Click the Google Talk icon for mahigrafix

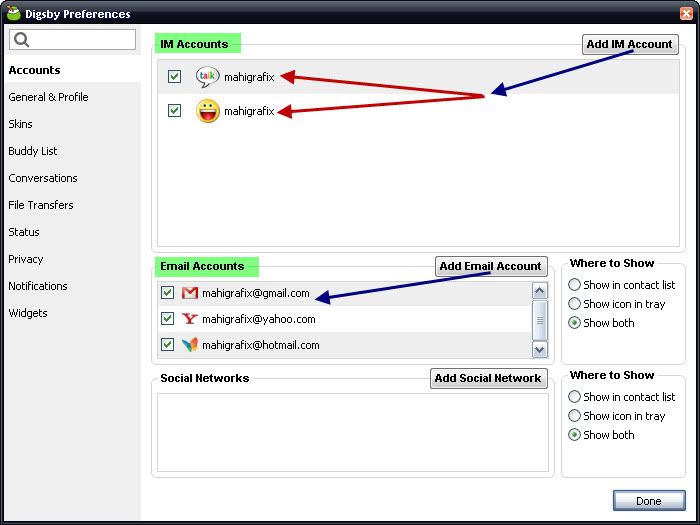pyautogui.click(x=208, y=77)
